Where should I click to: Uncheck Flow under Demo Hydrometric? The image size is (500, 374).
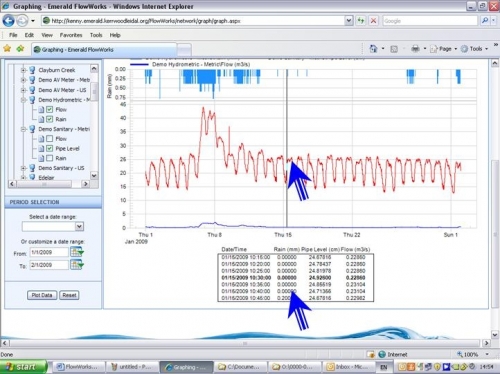click(x=49, y=109)
